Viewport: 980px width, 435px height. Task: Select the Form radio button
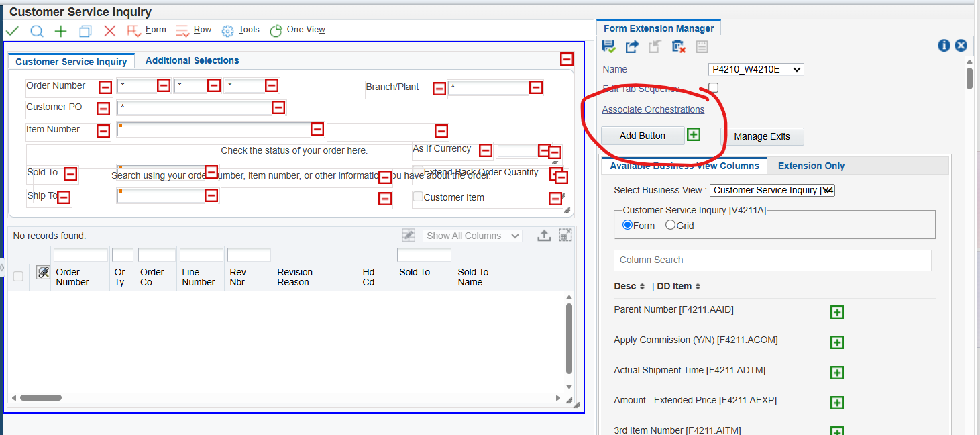click(628, 225)
